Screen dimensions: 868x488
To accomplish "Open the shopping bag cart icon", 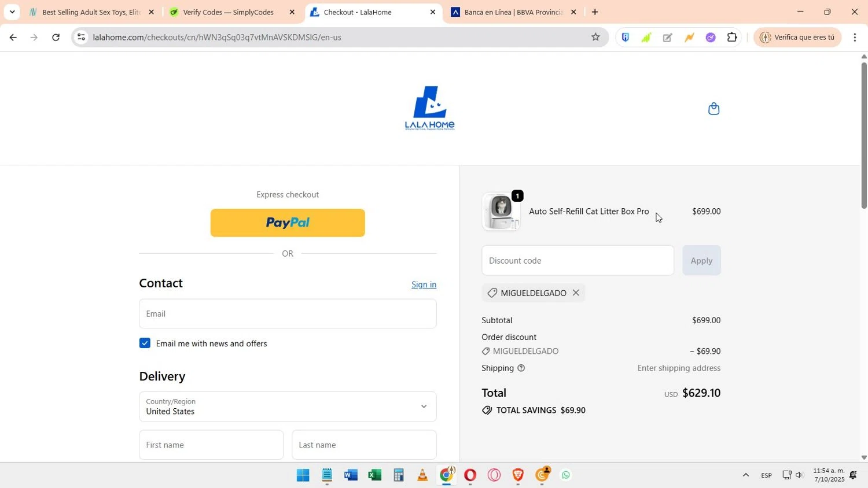I will coord(713,109).
